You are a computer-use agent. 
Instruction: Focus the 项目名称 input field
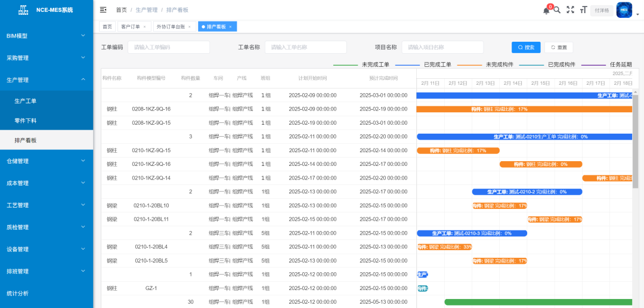point(442,47)
